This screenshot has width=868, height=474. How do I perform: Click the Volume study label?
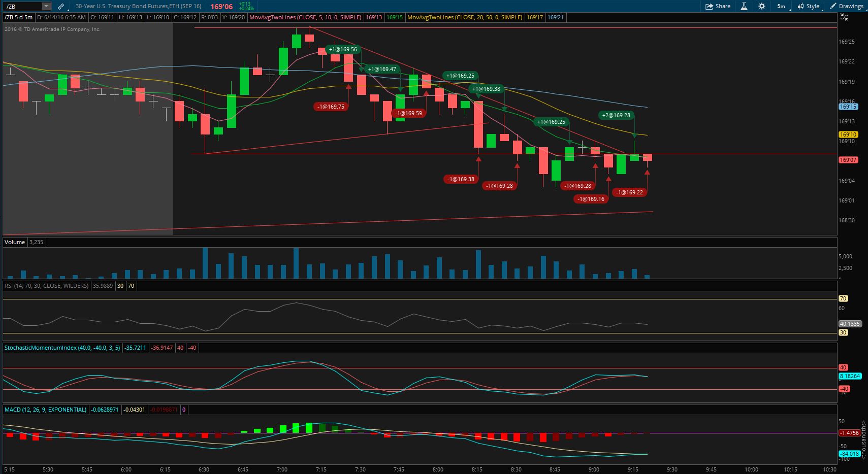[15, 242]
